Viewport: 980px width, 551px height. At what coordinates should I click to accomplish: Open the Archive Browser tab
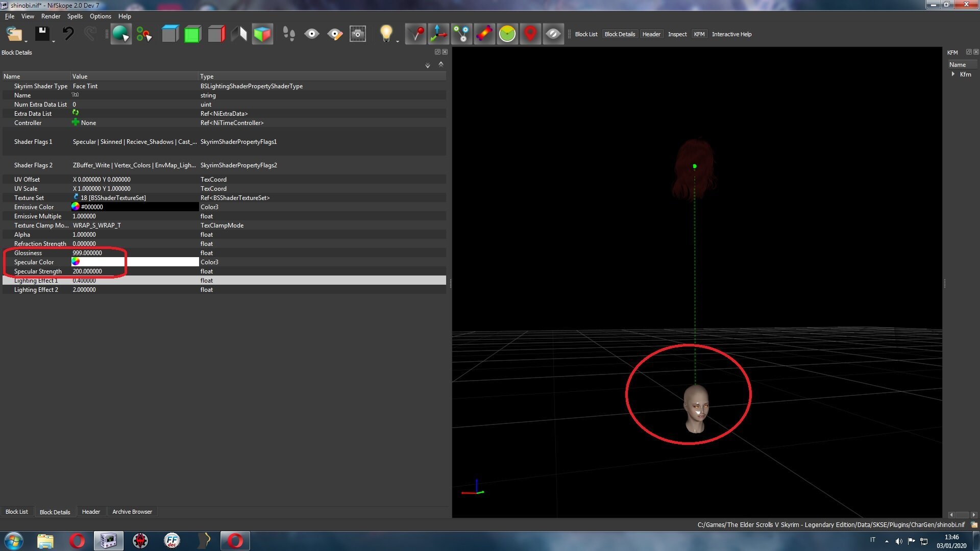[x=132, y=512]
